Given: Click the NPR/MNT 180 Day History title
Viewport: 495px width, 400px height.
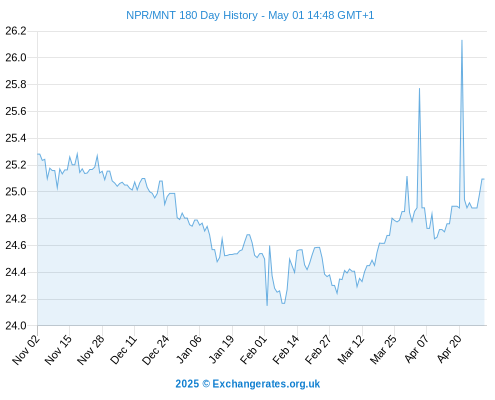Looking at the screenshot, I should [250, 15].
